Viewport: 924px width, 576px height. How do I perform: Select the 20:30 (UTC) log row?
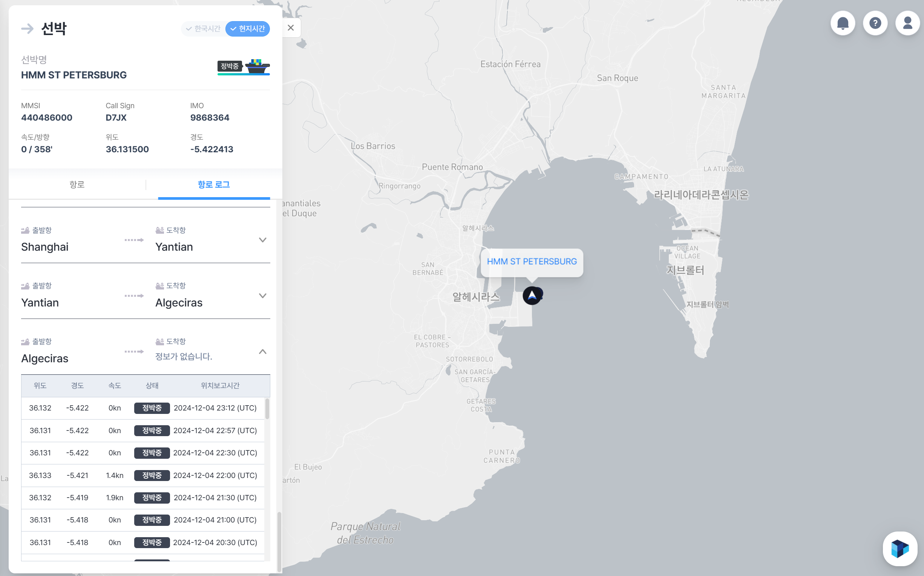pyautogui.click(x=143, y=542)
